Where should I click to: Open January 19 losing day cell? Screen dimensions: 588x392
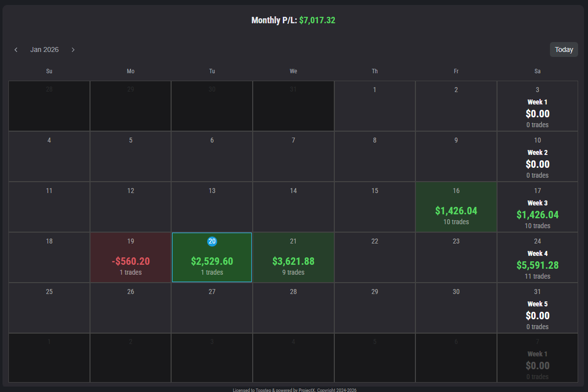click(131, 257)
